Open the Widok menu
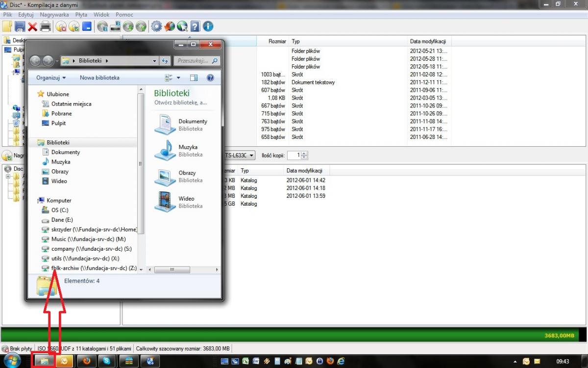588x368 pixels. (101, 15)
